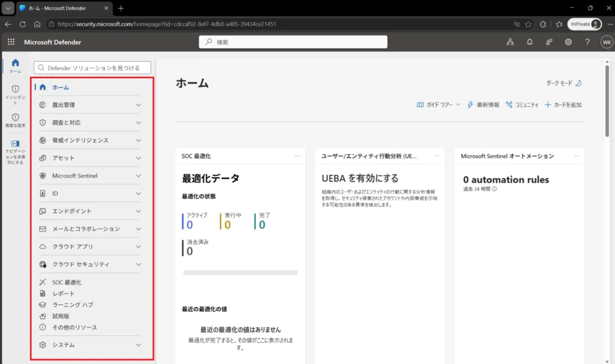
Task: Click the InPrivate profile button
Action: (585, 24)
